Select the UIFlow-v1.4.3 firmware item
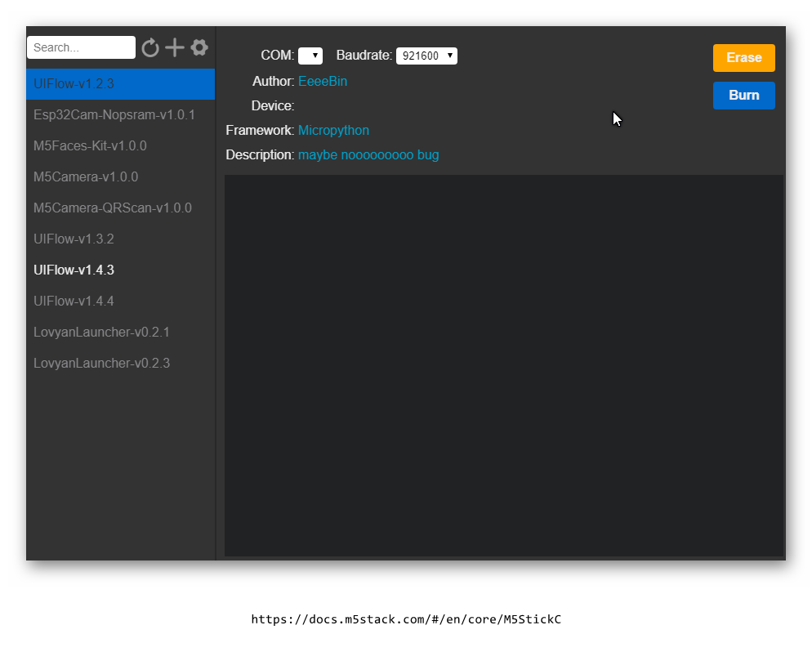This screenshot has width=812, height=652. [x=74, y=270]
